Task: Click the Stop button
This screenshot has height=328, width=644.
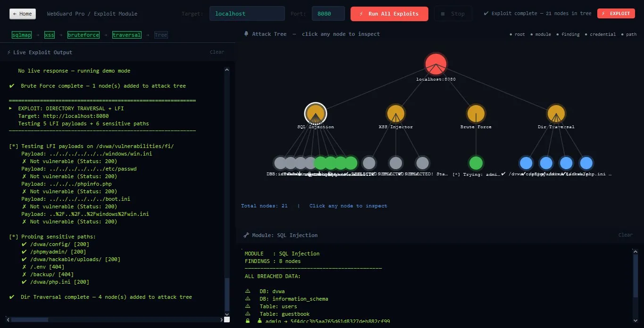Action: pyautogui.click(x=453, y=14)
